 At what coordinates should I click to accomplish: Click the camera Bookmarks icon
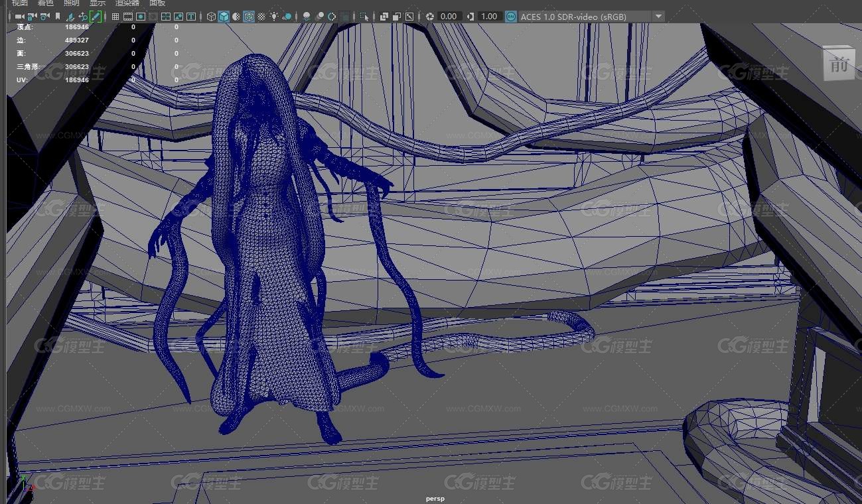(x=58, y=17)
